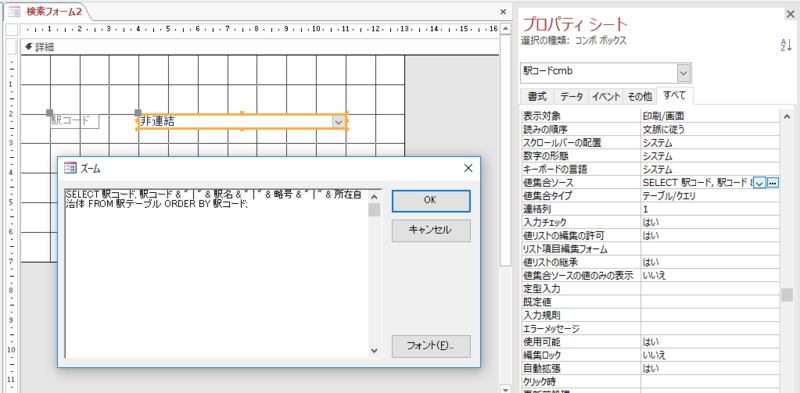
Task: Click the empty クリック時 property field
Action: click(x=711, y=381)
